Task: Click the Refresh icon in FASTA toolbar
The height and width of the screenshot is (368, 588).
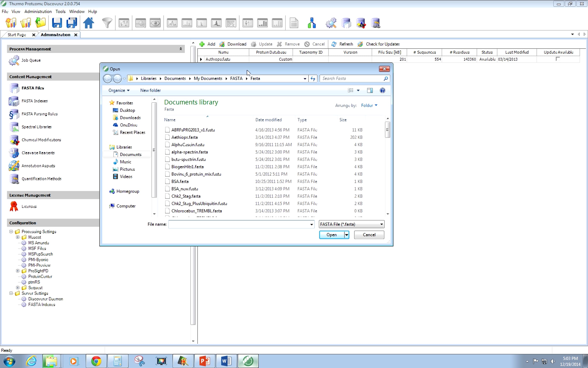Action: click(334, 44)
